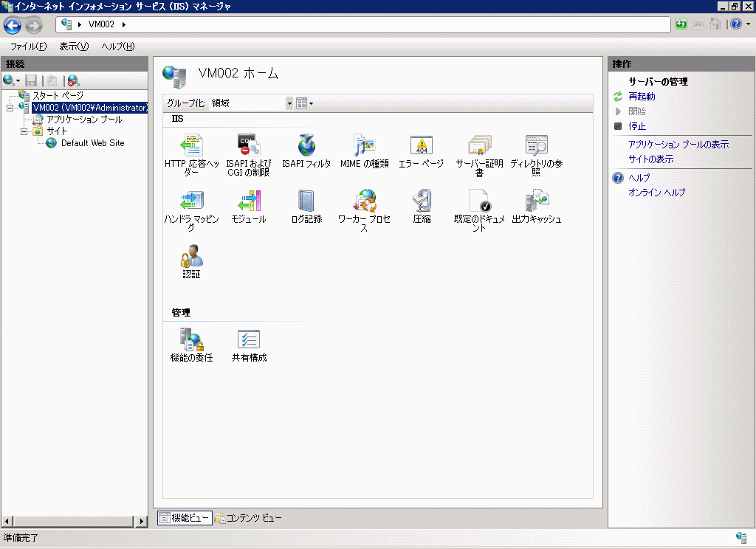Open the HTTP 応答ヘッダー feature
The height and width of the screenshot is (549, 756).
[191, 155]
